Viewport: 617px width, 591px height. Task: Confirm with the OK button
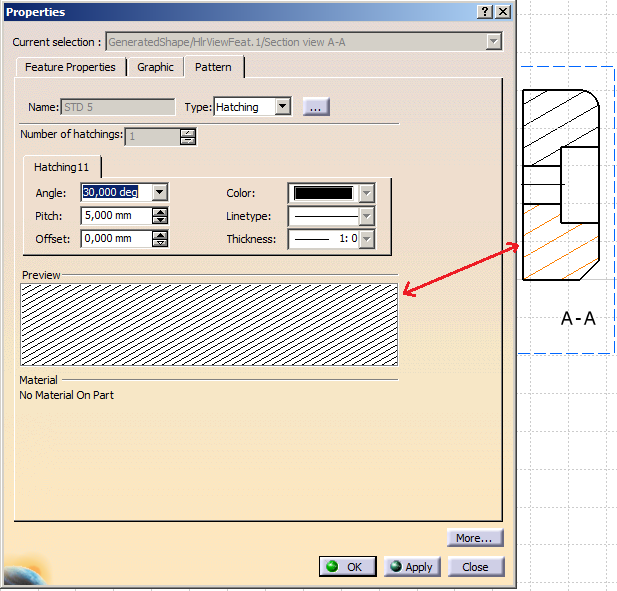pos(347,566)
